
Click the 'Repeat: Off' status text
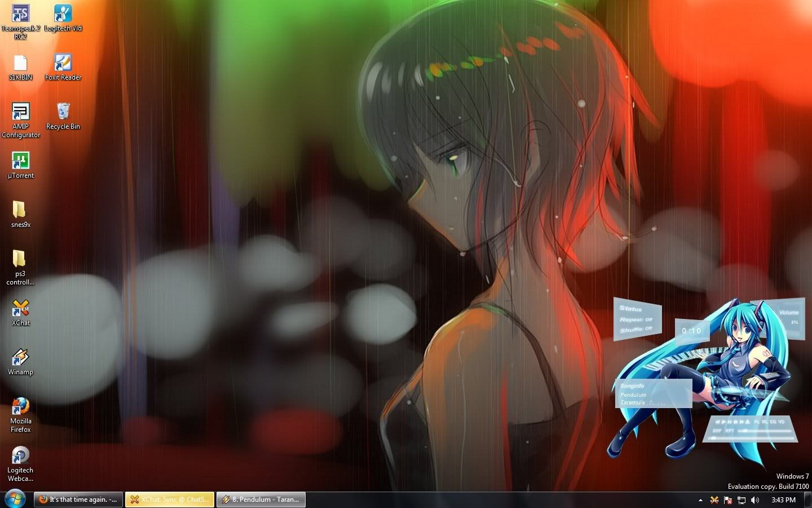(x=636, y=319)
